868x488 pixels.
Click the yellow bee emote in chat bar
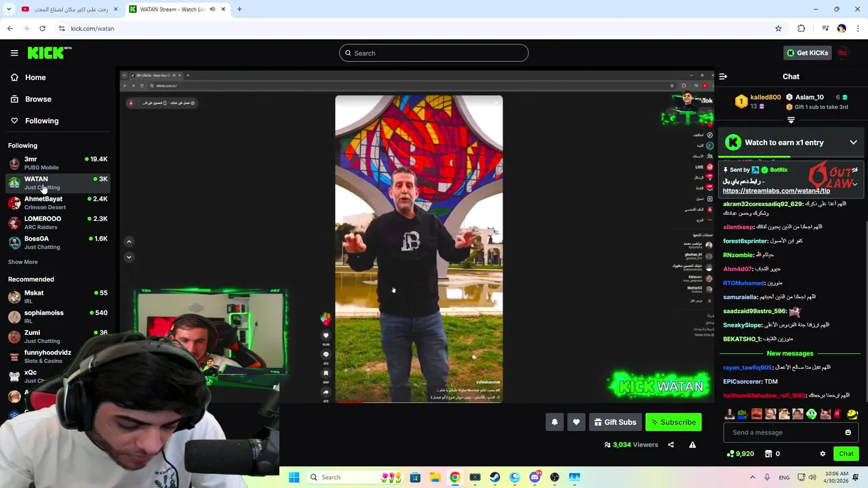click(852, 414)
